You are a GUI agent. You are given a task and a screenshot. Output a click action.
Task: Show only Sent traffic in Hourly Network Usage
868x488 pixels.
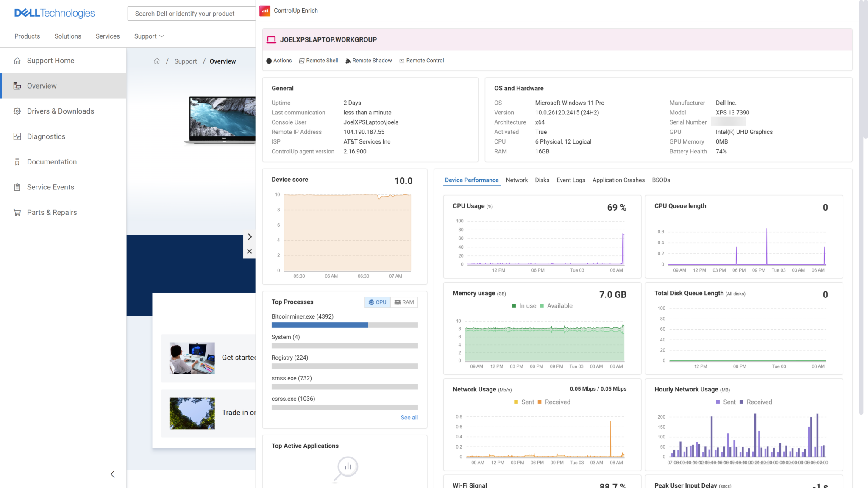[x=726, y=402]
